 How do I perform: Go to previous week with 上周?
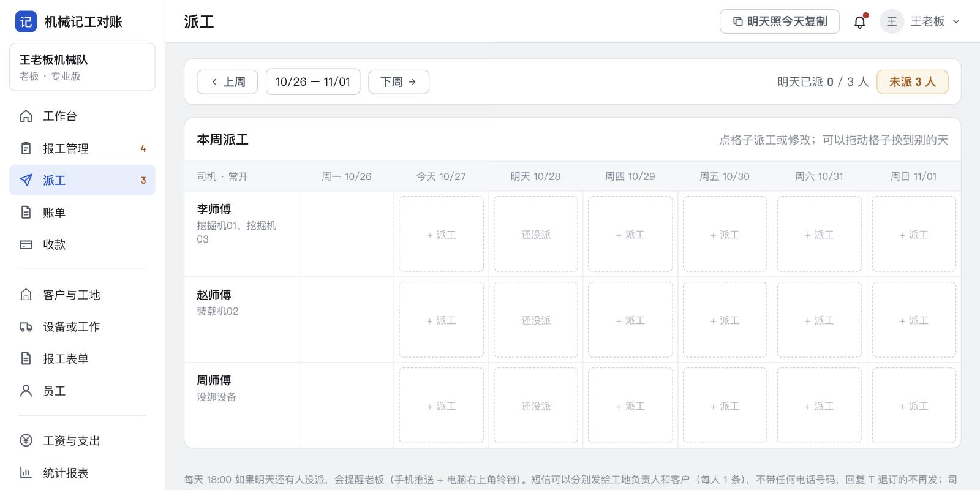coord(227,82)
